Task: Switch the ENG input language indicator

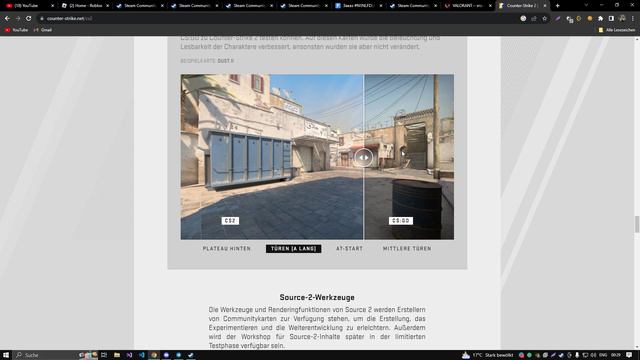Action: (603, 355)
